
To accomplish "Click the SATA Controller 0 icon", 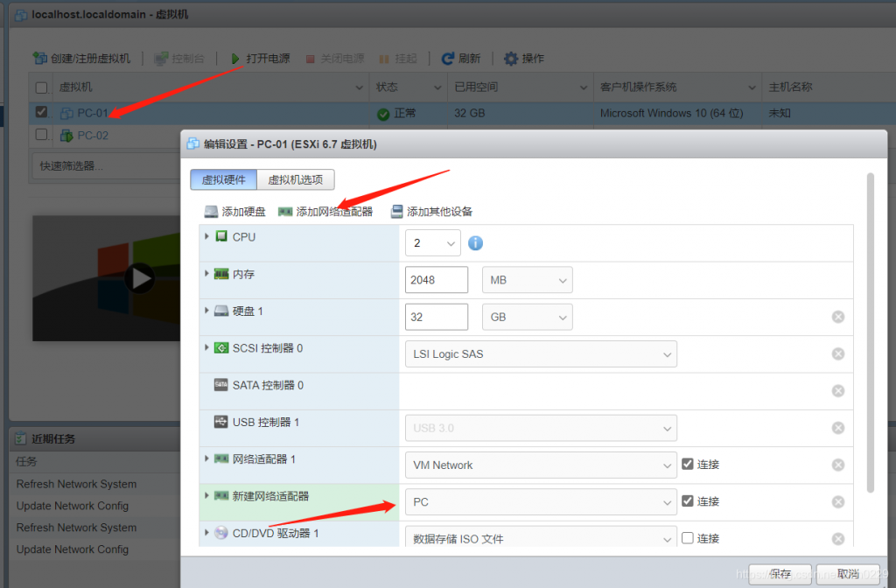I will point(221,385).
